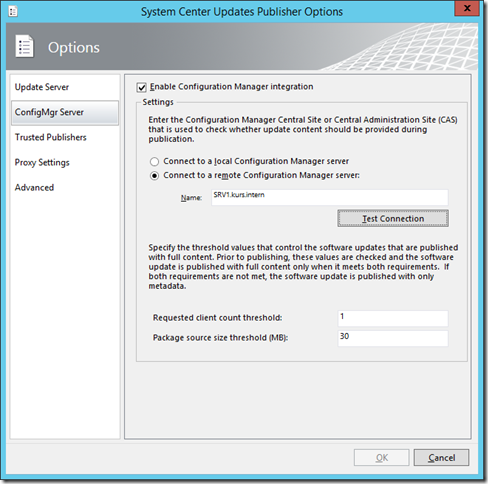Click the Options document icon in header
488x484 pixels.
pyautogui.click(x=24, y=46)
